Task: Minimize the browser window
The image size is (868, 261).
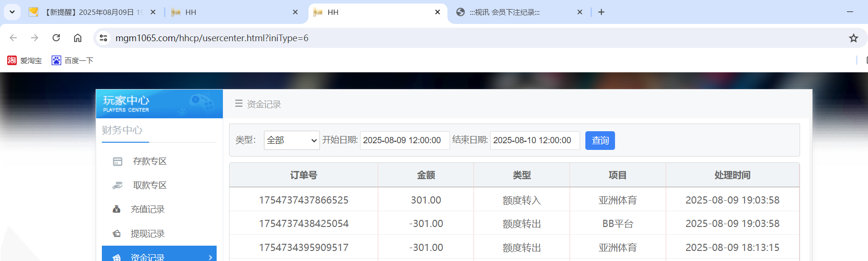Action: click(x=850, y=11)
